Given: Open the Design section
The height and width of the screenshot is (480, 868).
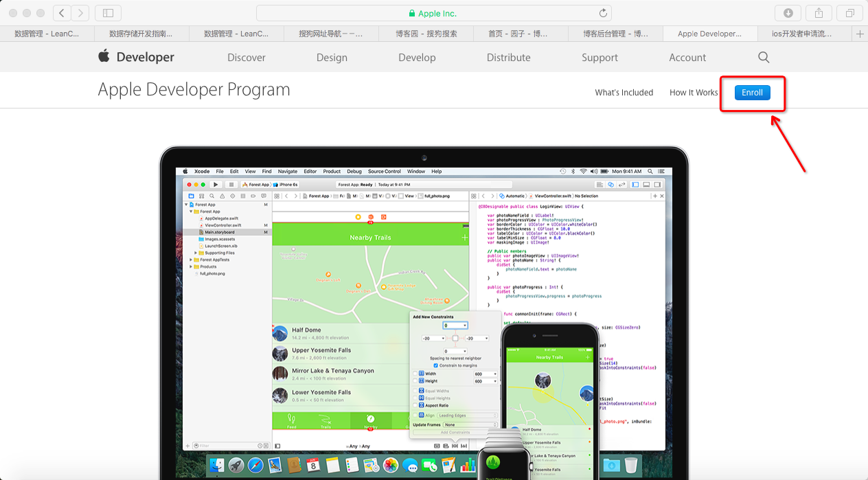Looking at the screenshot, I should point(332,58).
